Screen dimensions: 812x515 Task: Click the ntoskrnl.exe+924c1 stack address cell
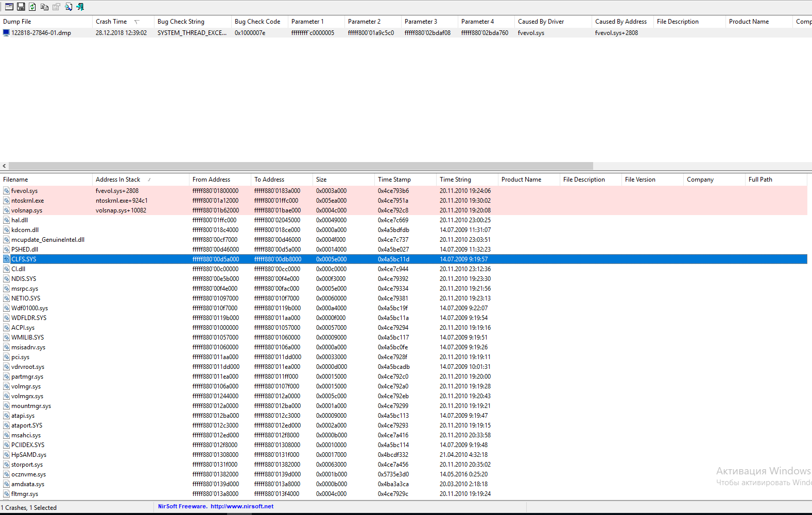(122, 201)
